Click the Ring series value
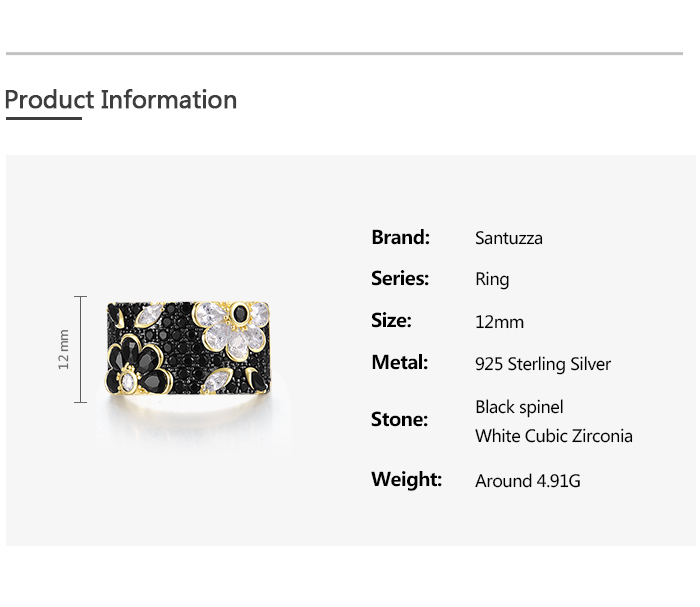This screenshot has height=607, width=700. pos(492,280)
